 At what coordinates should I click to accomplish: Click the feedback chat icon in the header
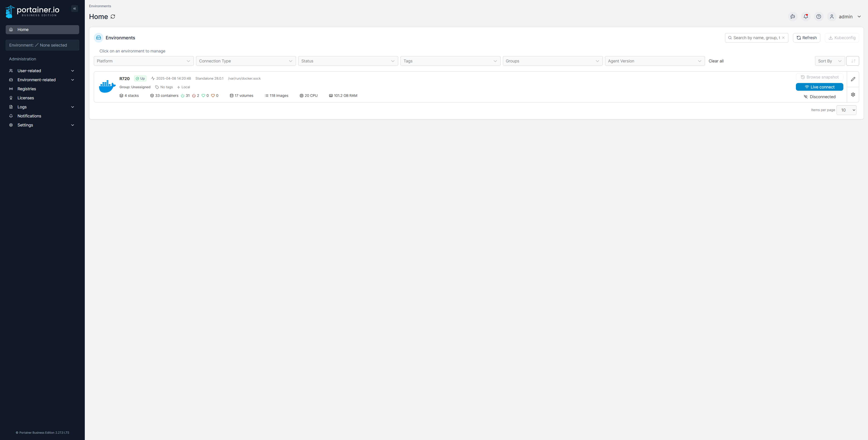[792, 17]
